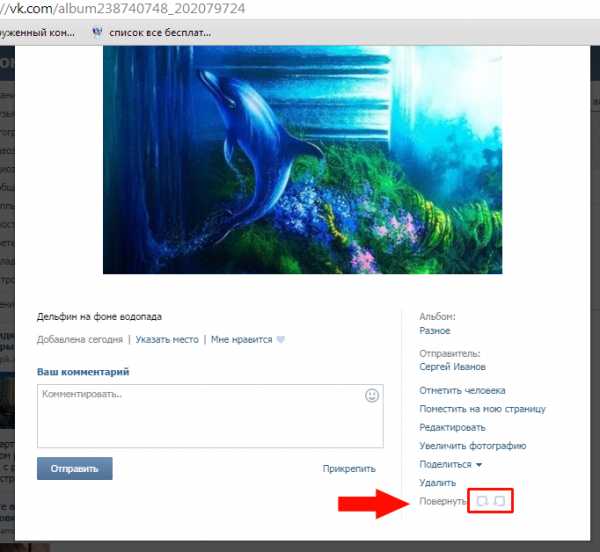The image size is (600, 552).
Task: Click the dolphin photo
Action: point(303,160)
